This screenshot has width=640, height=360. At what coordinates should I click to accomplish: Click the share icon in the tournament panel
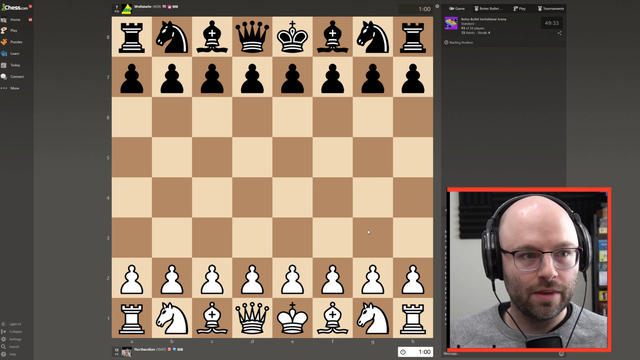(x=560, y=33)
